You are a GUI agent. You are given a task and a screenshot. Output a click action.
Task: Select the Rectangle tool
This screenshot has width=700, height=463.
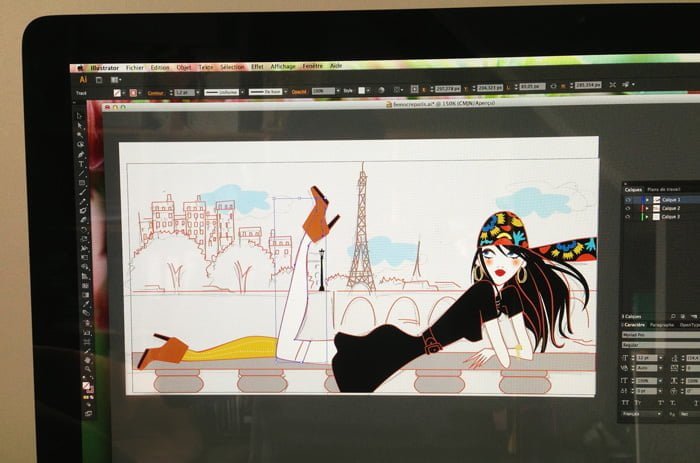coord(82,183)
